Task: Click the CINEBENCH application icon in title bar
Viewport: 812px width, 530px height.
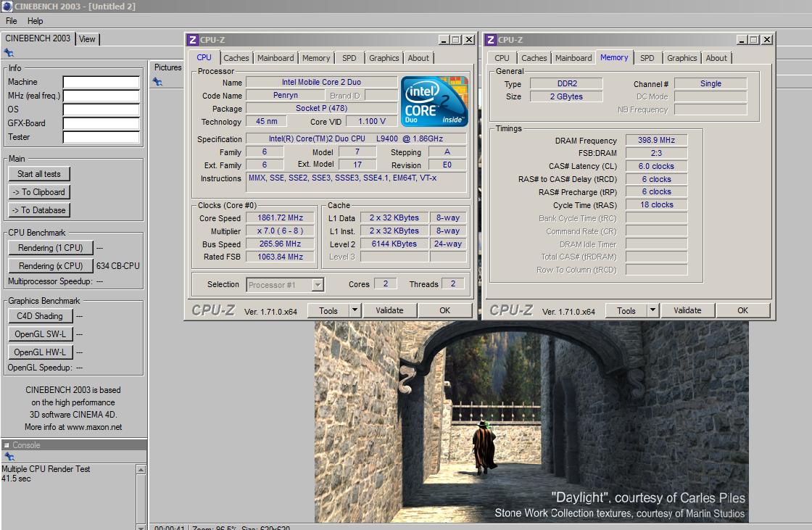Action: point(7,7)
